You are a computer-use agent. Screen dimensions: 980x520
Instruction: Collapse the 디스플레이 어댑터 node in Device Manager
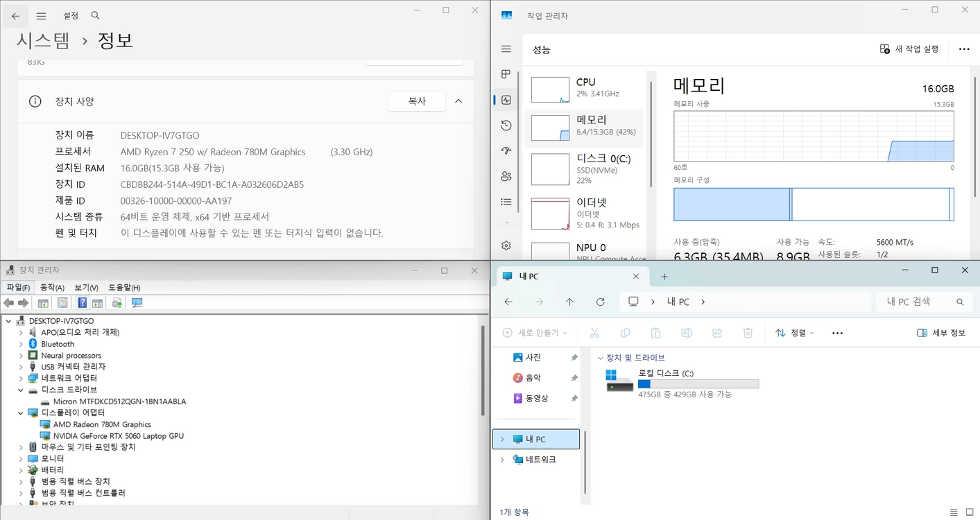click(x=21, y=413)
